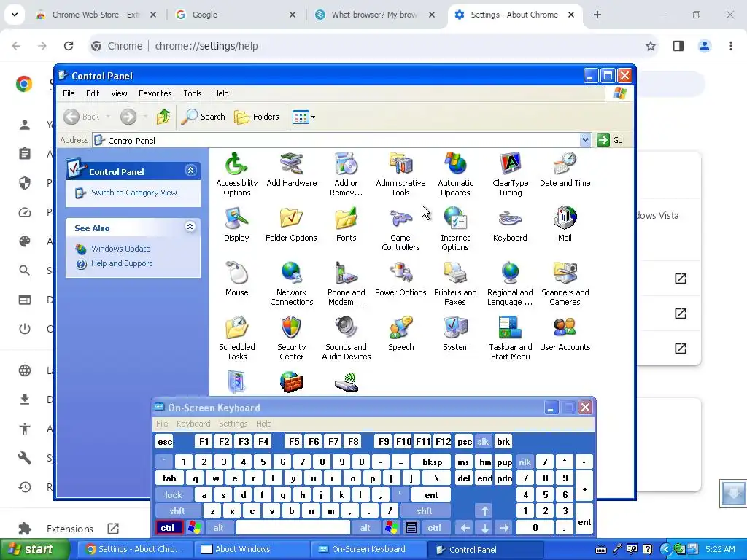Image resolution: width=747 pixels, height=560 pixels.
Task: Open the Settings menu in On-Screen Keyboard
Action: (233, 424)
